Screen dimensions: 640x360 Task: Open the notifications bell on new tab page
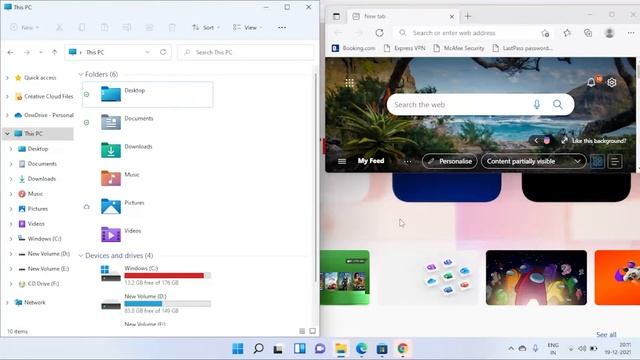(591, 82)
